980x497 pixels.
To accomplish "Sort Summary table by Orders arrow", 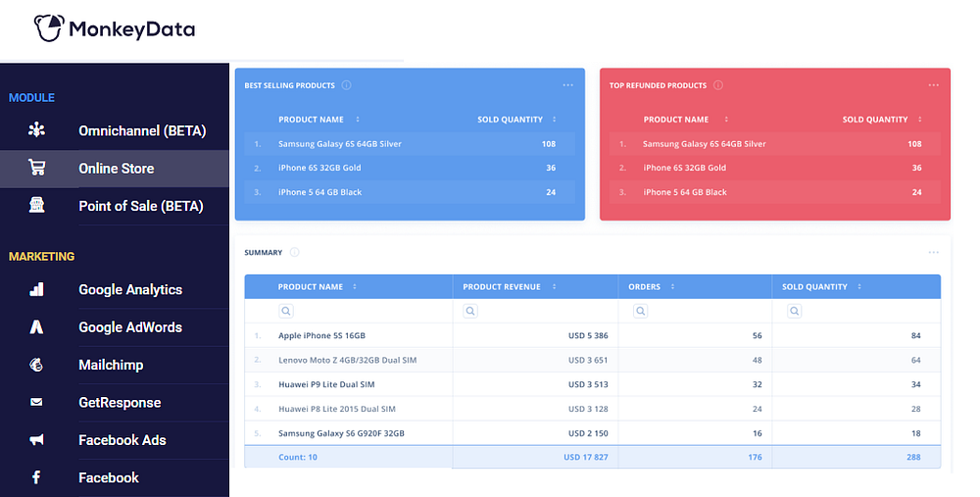I will (672, 287).
